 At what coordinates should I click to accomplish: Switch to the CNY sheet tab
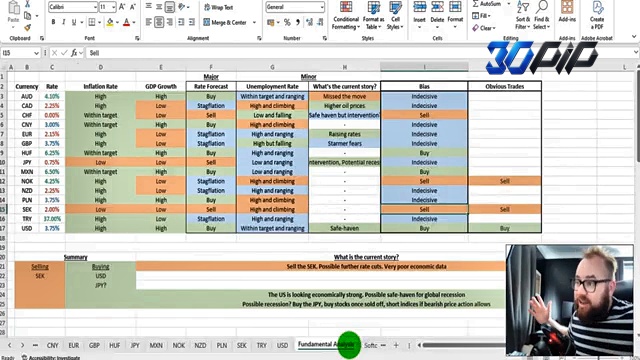[x=52, y=345]
